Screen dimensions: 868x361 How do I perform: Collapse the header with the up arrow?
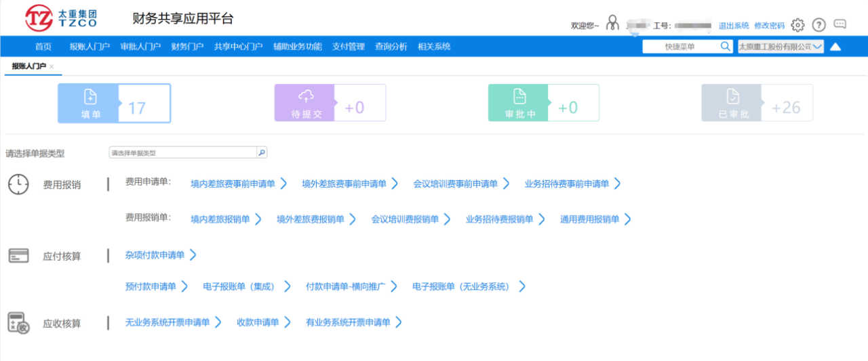tap(835, 47)
